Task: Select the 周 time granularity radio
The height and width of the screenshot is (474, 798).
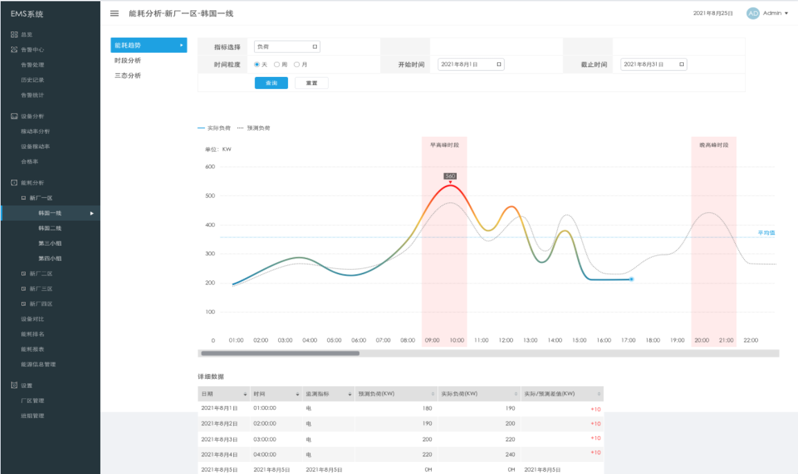Action: point(277,64)
